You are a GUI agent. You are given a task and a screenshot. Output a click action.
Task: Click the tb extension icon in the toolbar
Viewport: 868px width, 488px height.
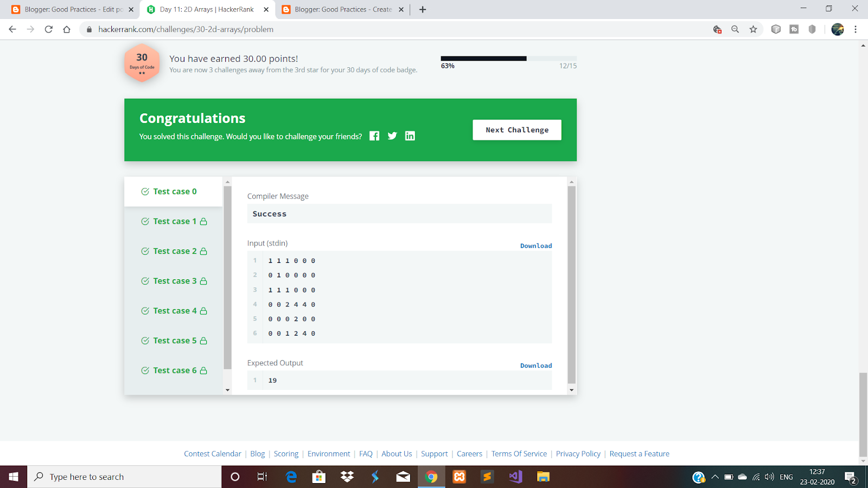[x=793, y=29]
